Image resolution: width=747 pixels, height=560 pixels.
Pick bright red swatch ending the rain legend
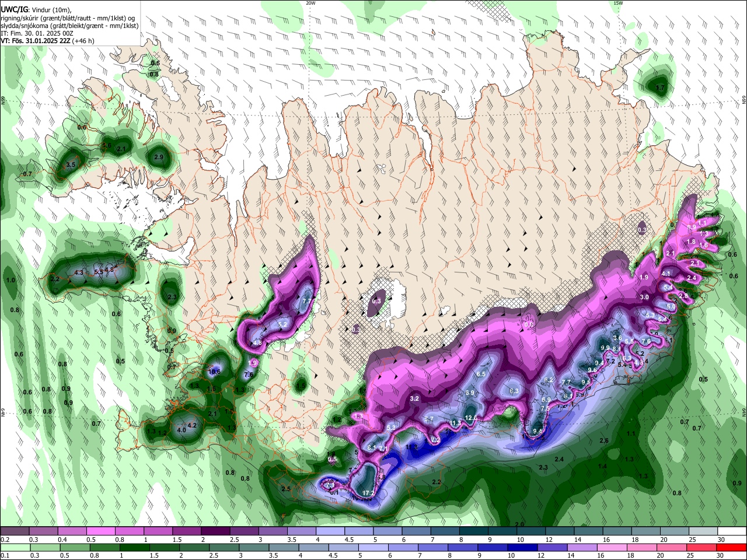point(731,547)
